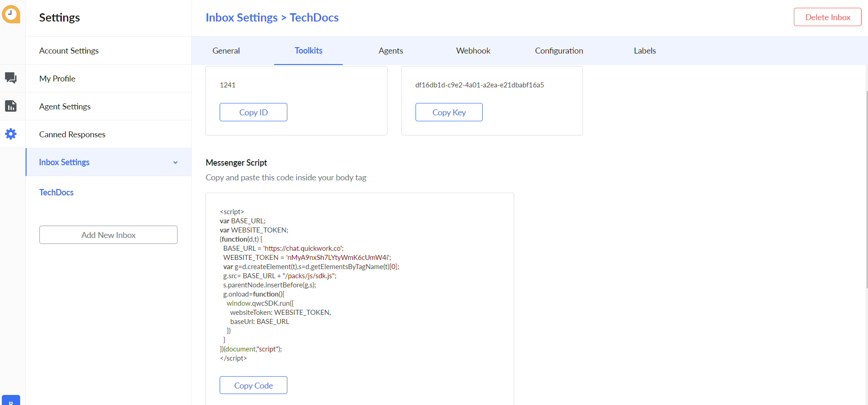The width and height of the screenshot is (868, 405).
Task: Click the TechDocs breadcrumb title
Action: tap(314, 17)
